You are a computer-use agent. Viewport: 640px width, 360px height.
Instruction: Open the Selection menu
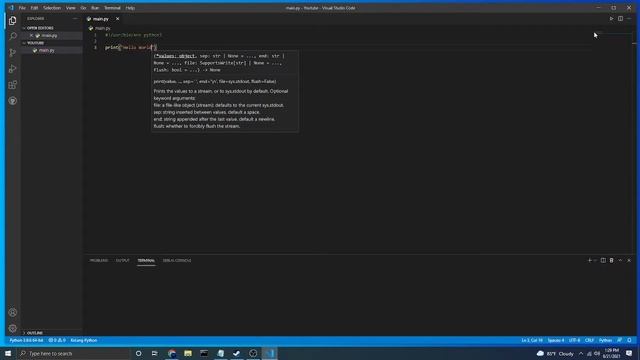[x=52, y=8]
